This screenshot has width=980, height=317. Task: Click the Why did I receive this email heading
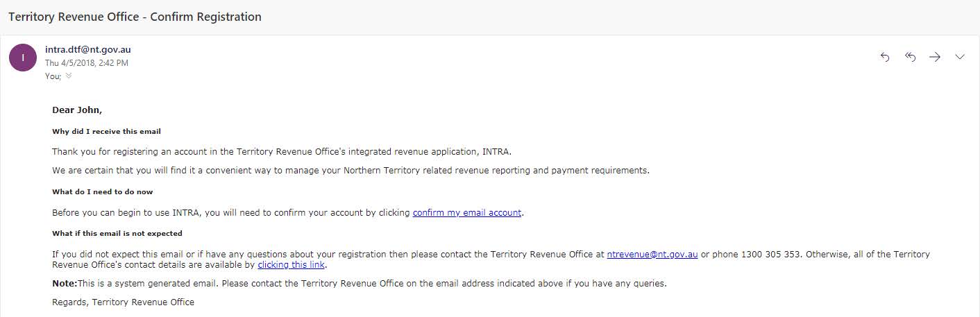[107, 131]
